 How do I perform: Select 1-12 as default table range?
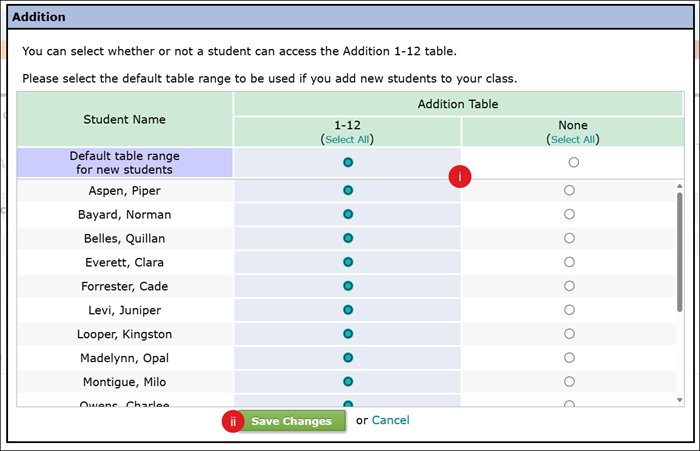[x=348, y=162]
